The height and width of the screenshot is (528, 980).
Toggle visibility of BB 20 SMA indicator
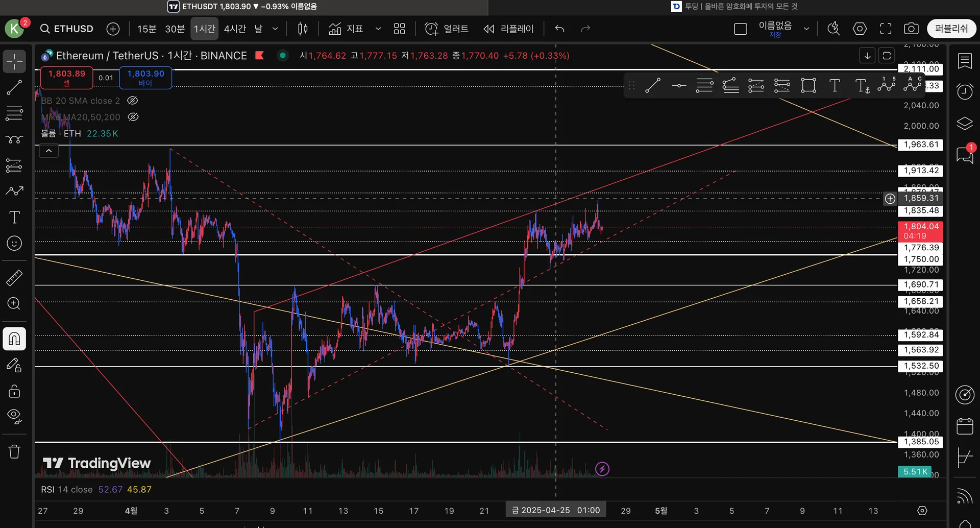132,101
